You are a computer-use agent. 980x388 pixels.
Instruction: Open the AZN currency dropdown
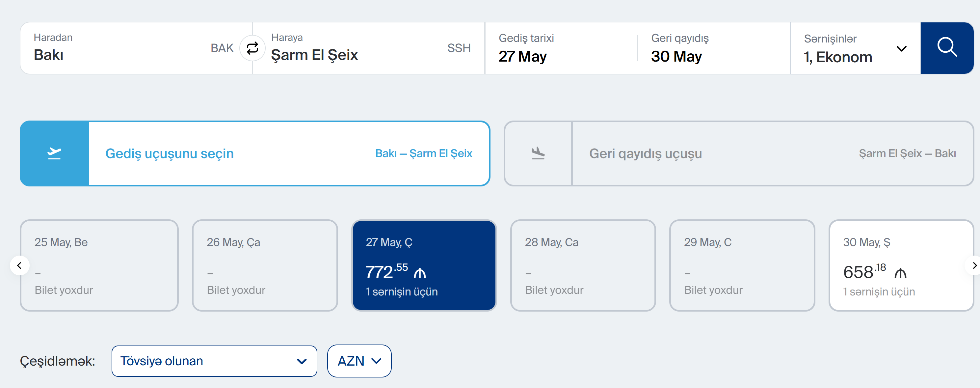pos(359,361)
